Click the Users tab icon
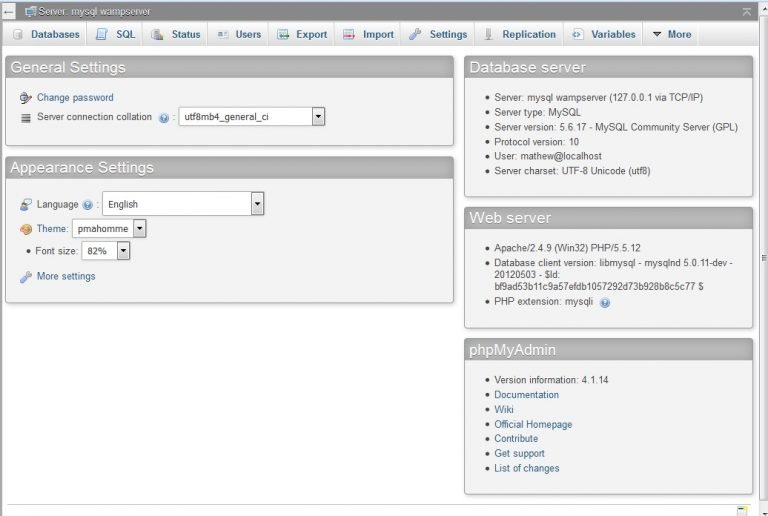Viewport: 768px width, 516px height. 223,34
